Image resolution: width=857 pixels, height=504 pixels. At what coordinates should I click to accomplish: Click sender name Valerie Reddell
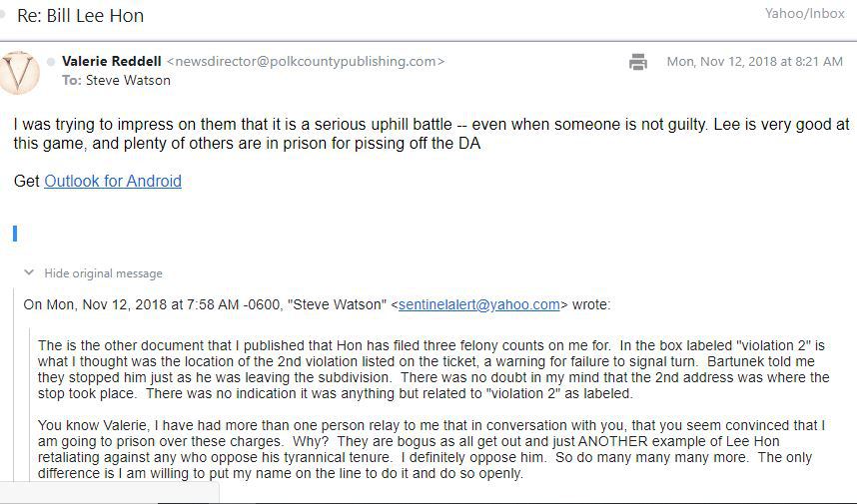point(111,61)
